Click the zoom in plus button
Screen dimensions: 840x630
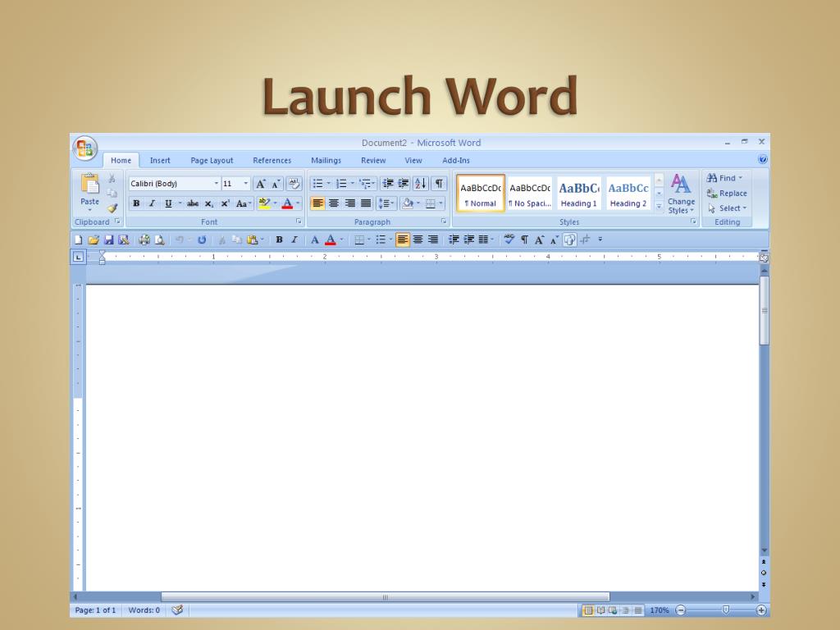click(760, 609)
